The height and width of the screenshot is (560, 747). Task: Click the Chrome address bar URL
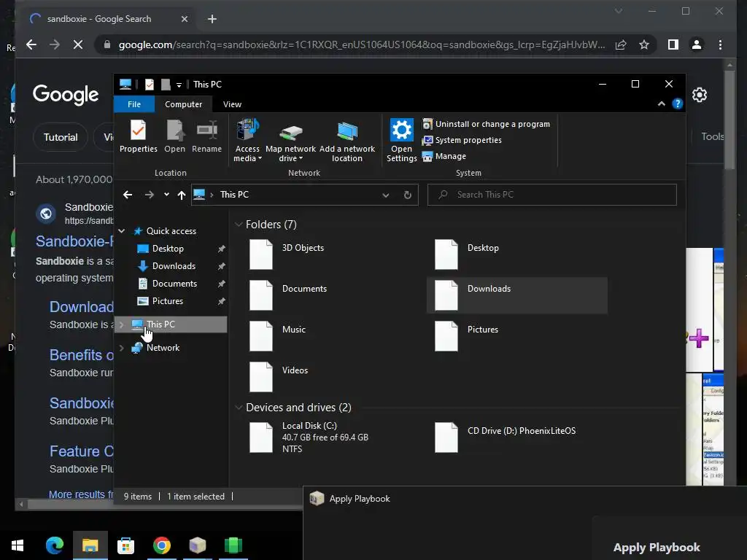coord(362,44)
